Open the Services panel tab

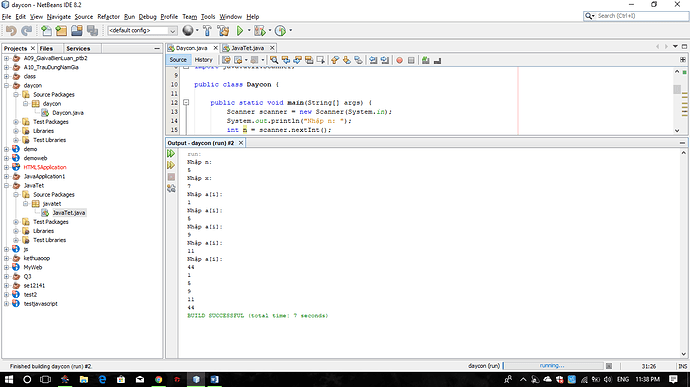[78, 48]
